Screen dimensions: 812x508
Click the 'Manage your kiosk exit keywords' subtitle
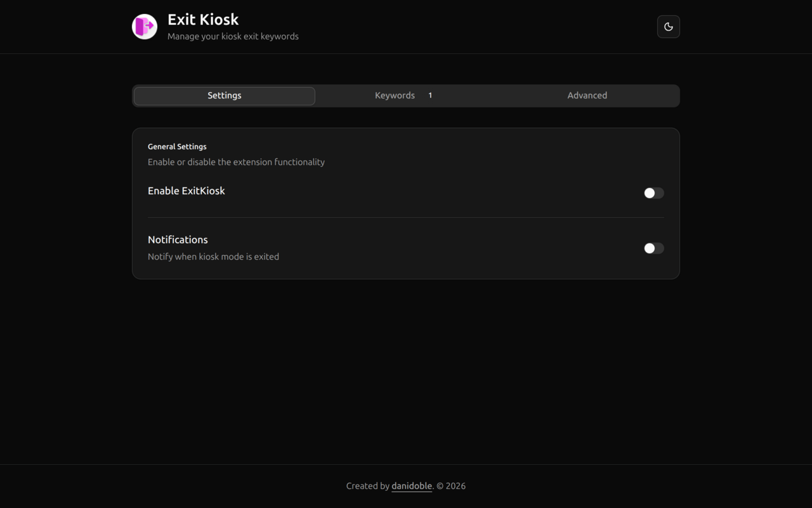click(233, 37)
